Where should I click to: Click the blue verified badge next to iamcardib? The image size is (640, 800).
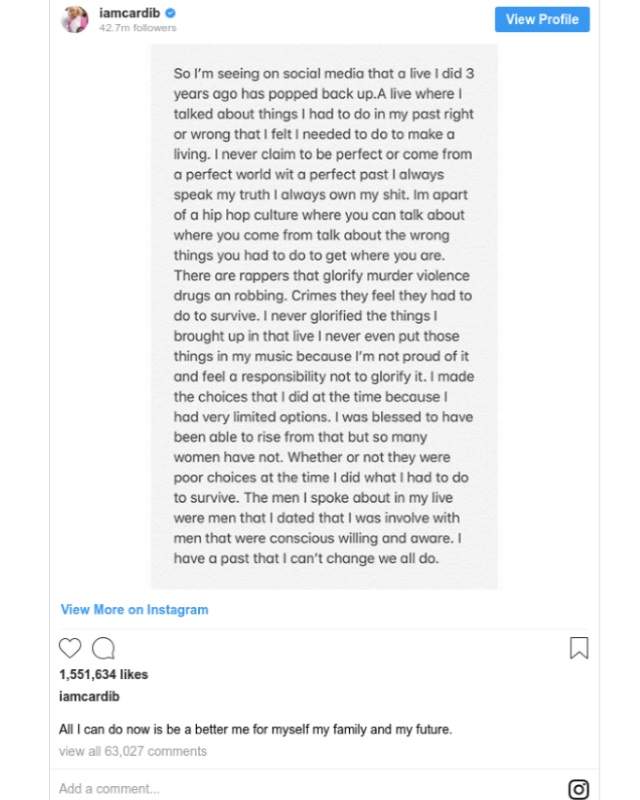[170, 13]
